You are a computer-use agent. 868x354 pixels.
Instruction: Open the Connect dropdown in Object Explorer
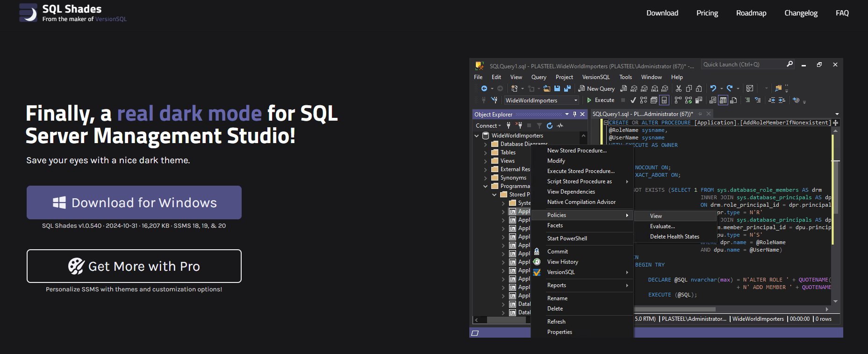pos(488,125)
